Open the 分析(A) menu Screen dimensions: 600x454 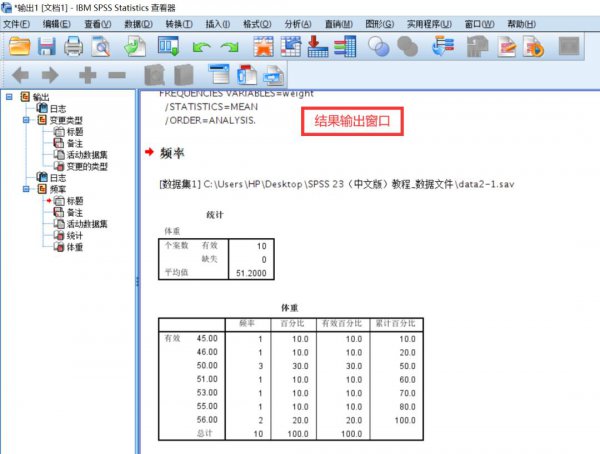tap(298, 24)
